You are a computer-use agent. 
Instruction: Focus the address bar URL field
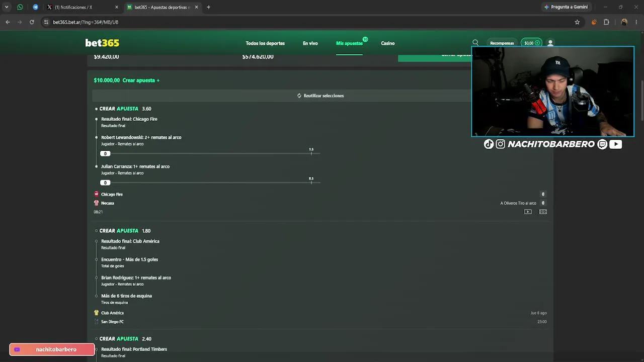(312, 22)
